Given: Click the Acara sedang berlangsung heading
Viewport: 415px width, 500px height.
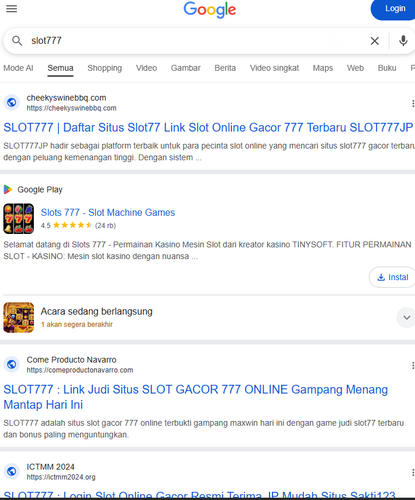Looking at the screenshot, I should point(97,311).
